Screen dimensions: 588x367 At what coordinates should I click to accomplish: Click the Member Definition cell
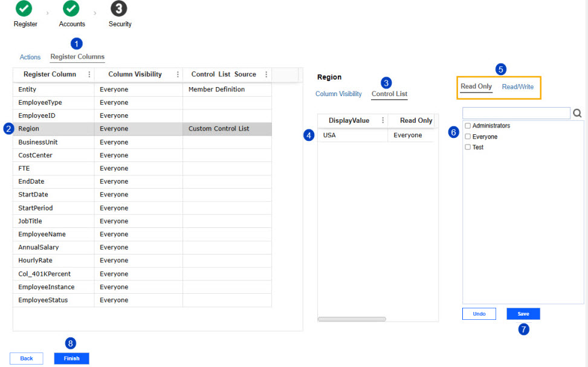[x=227, y=89]
